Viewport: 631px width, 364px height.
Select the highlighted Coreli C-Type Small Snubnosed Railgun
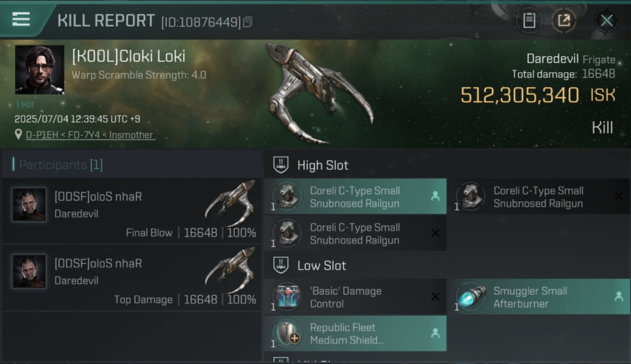pyautogui.click(x=355, y=197)
